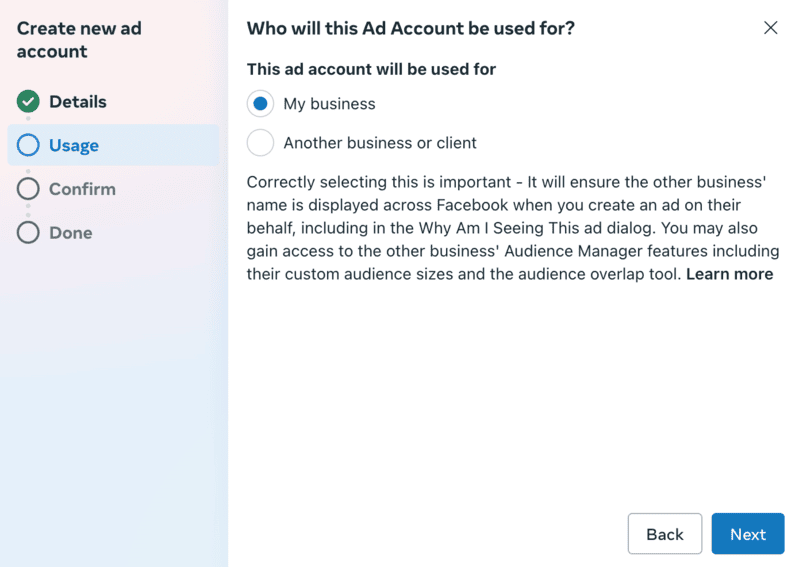
Task: Go to the Confirm step label
Action: 82,189
